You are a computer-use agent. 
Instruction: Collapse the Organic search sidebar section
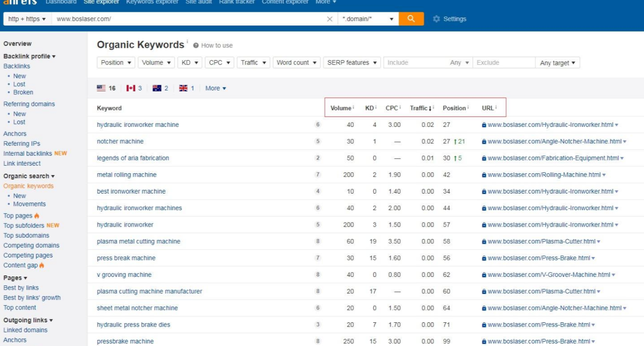coord(29,176)
